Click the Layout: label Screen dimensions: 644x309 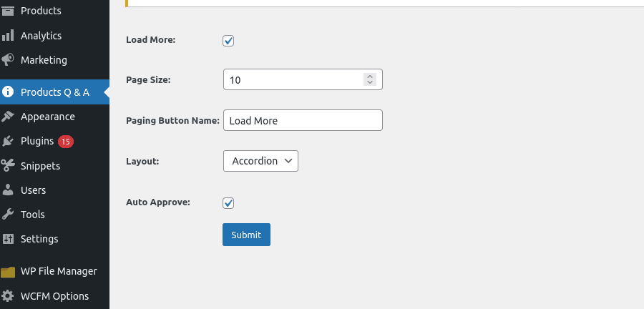click(x=142, y=161)
